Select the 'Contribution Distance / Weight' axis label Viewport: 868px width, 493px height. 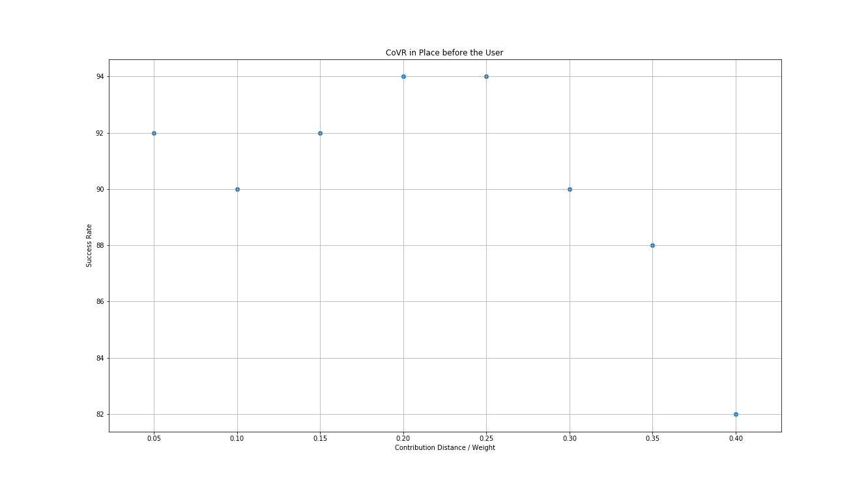pos(444,447)
